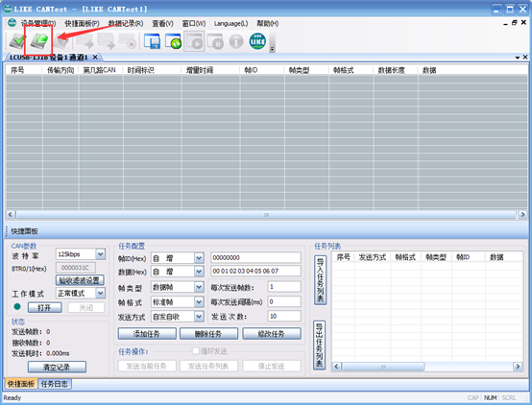Click the vertical 导入任务列表 button
Viewport: 532px width, 405px height.
tap(320, 280)
